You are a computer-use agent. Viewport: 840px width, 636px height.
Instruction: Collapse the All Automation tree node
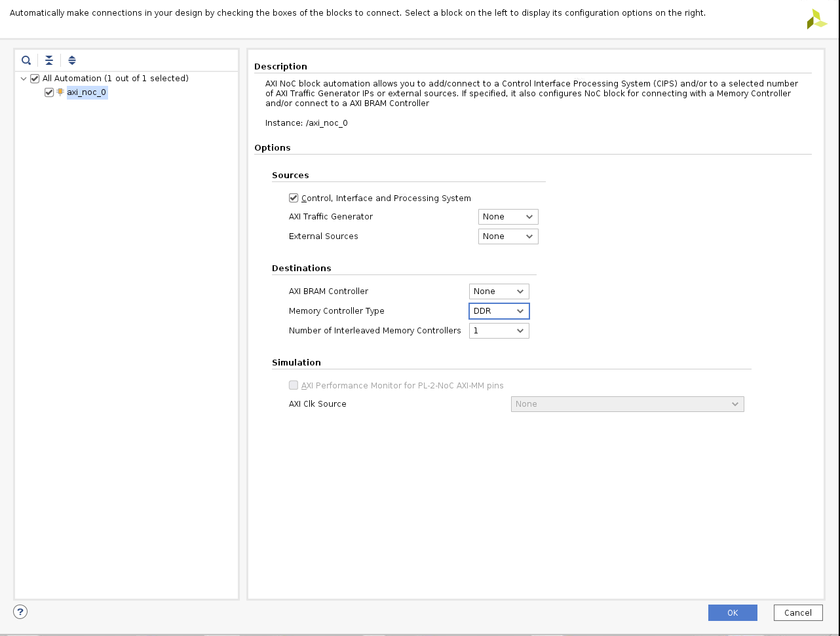(24, 79)
